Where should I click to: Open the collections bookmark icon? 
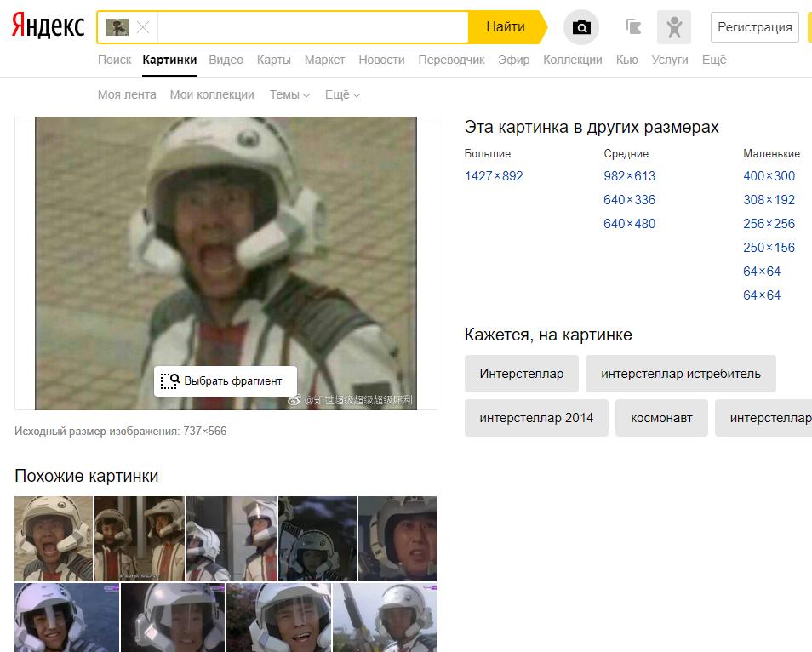click(x=633, y=27)
